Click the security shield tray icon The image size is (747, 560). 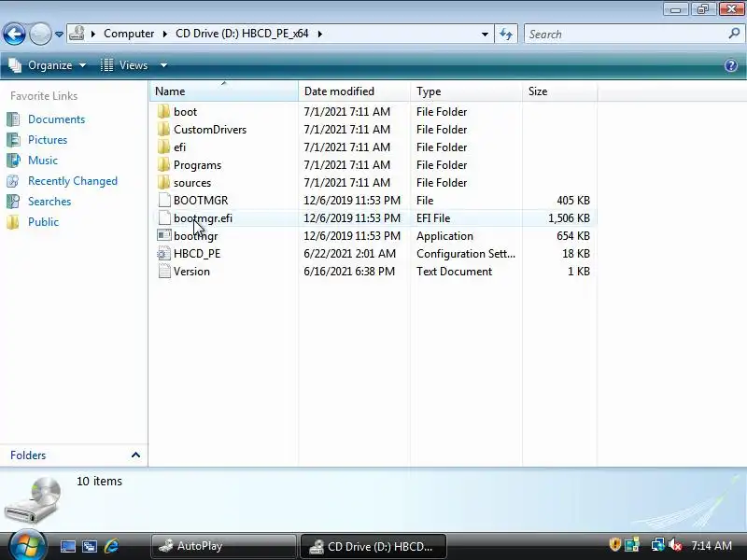tap(614, 544)
